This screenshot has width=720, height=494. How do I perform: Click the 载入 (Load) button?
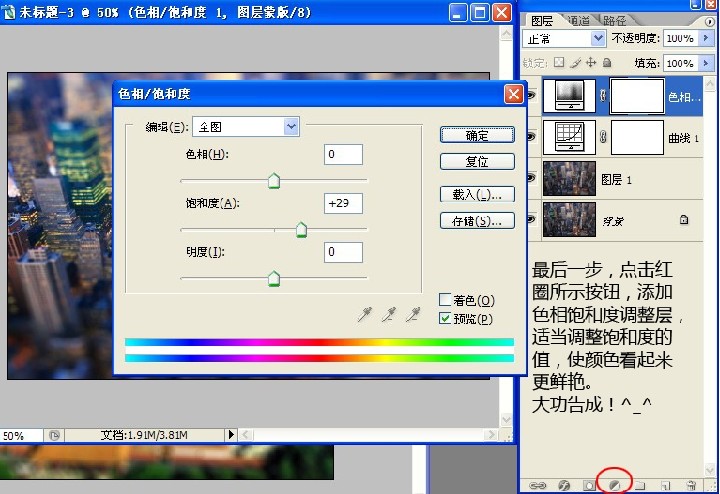point(477,194)
